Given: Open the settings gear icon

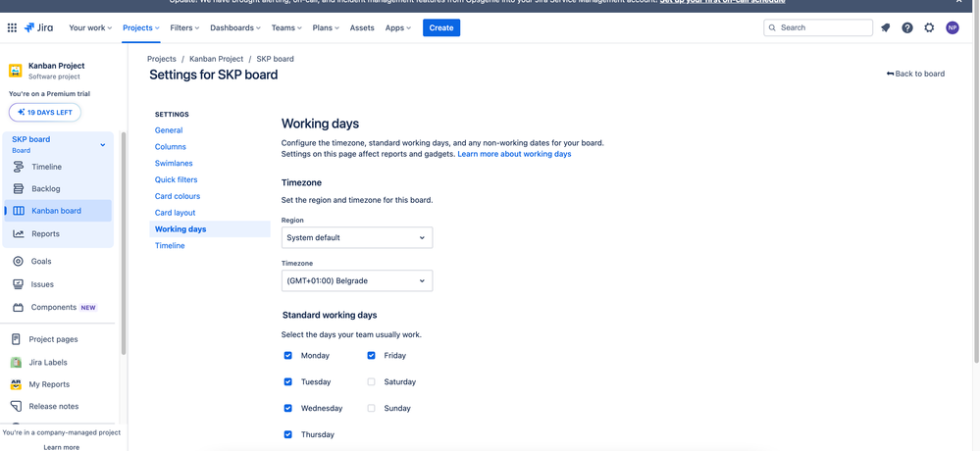Looking at the screenshot, I should (929, 27).
